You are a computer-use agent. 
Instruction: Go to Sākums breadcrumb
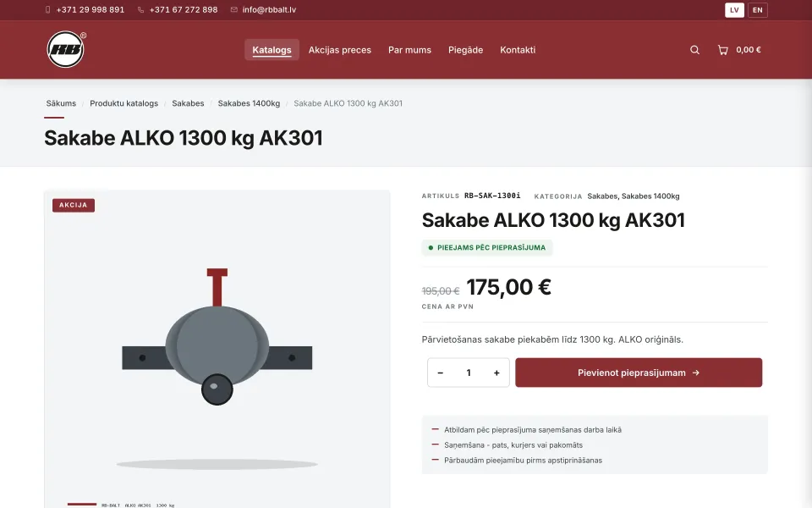click(x=61, y=103)
